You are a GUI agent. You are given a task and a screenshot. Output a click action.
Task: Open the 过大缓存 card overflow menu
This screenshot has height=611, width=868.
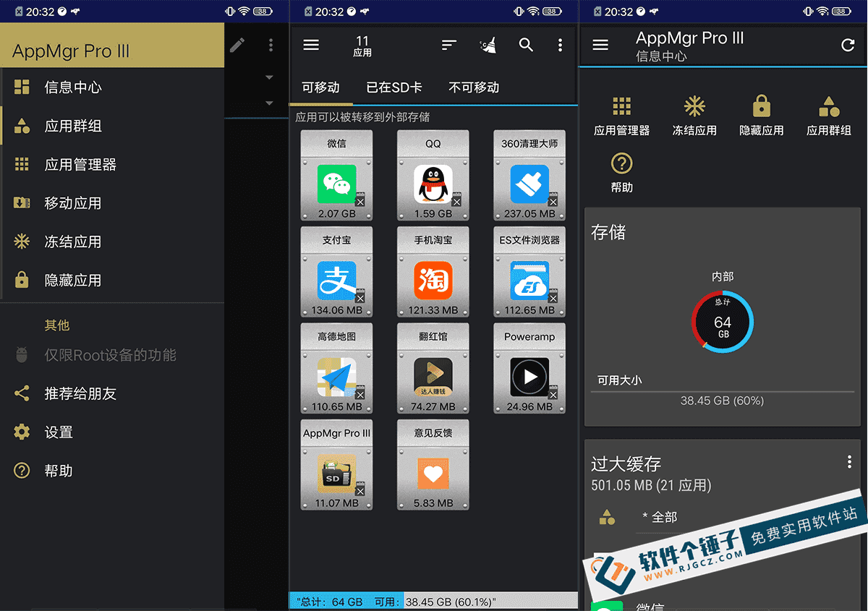[849, 462]
